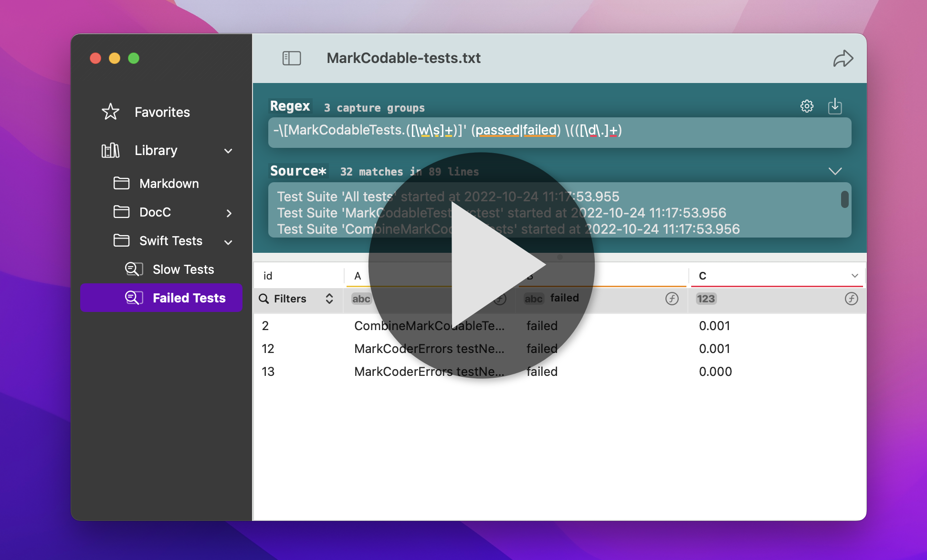Screen dimensions: 927x560
Task: Expand the DocC folder
Action: coord(229,213)
